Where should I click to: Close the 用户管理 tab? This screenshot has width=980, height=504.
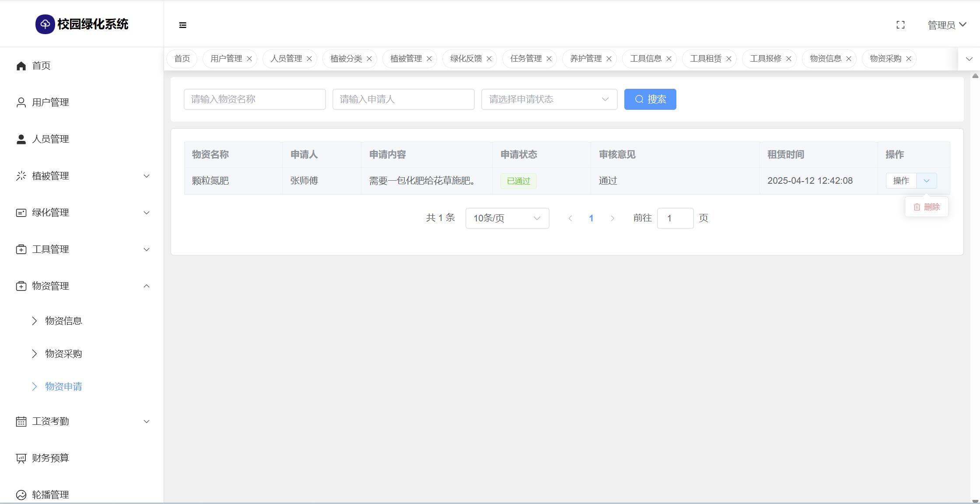(x=249, y=59)
